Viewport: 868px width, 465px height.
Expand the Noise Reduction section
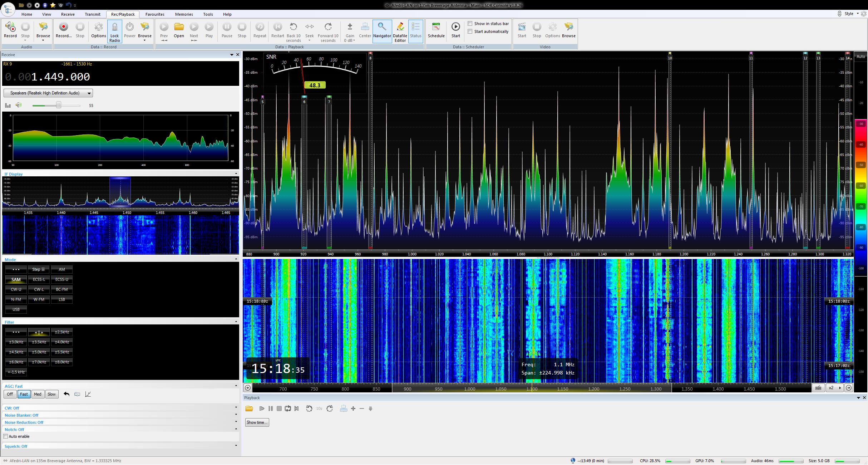point(236,422)
